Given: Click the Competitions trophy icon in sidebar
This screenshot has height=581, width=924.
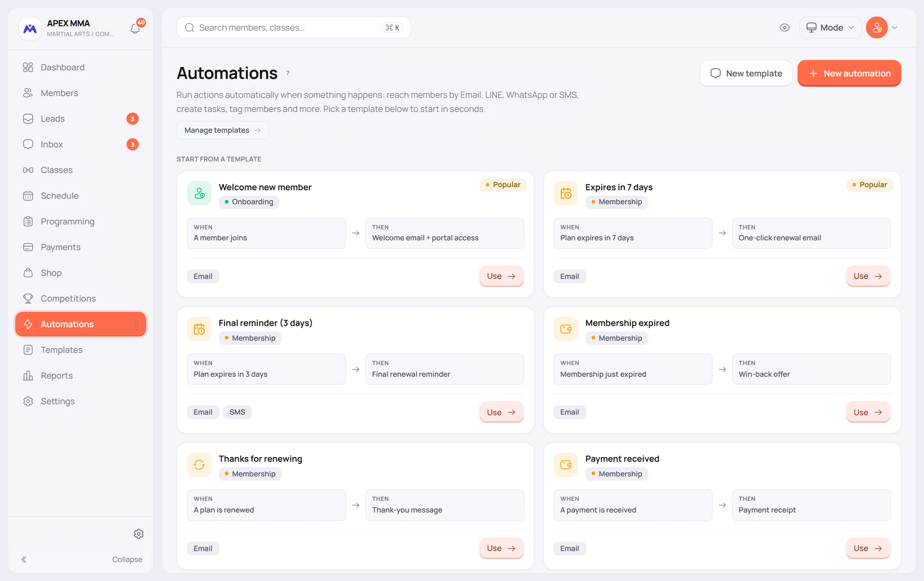Looking at the screenshot, I should point(28,298).
